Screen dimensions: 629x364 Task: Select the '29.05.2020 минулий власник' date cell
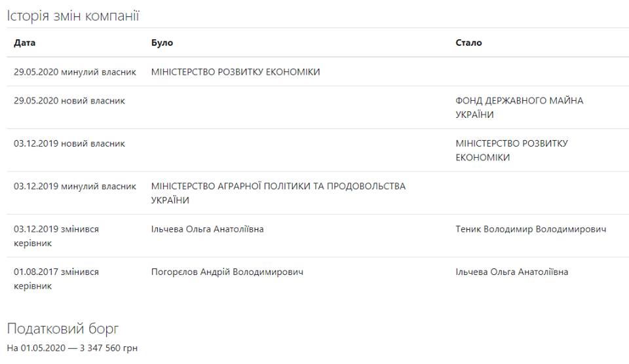[x=75, y=72]
